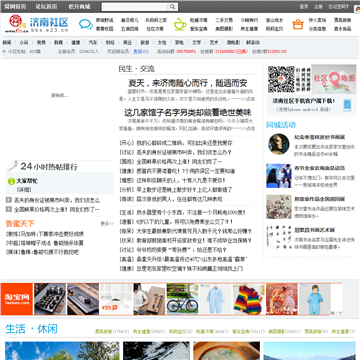Select the 汽车 channel tab
360x360 pixels.
click(93, 43)
